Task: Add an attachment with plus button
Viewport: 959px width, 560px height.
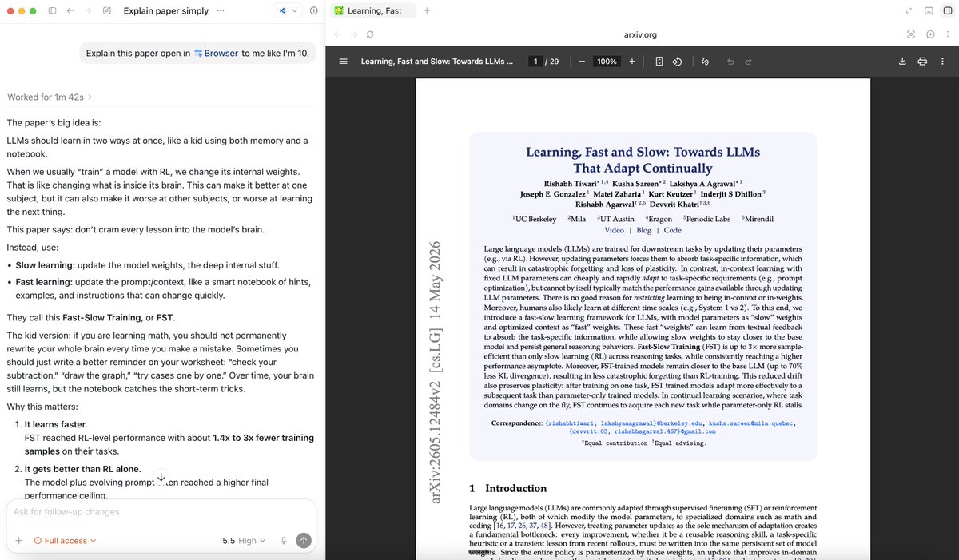Action: 18,541
